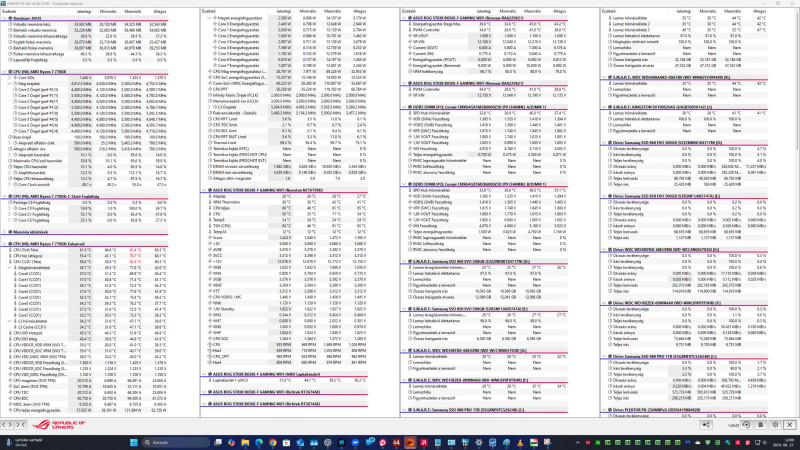Select the Thermal Limit row
The height and width of the screenshot is (450, 800).
point(284,143)
